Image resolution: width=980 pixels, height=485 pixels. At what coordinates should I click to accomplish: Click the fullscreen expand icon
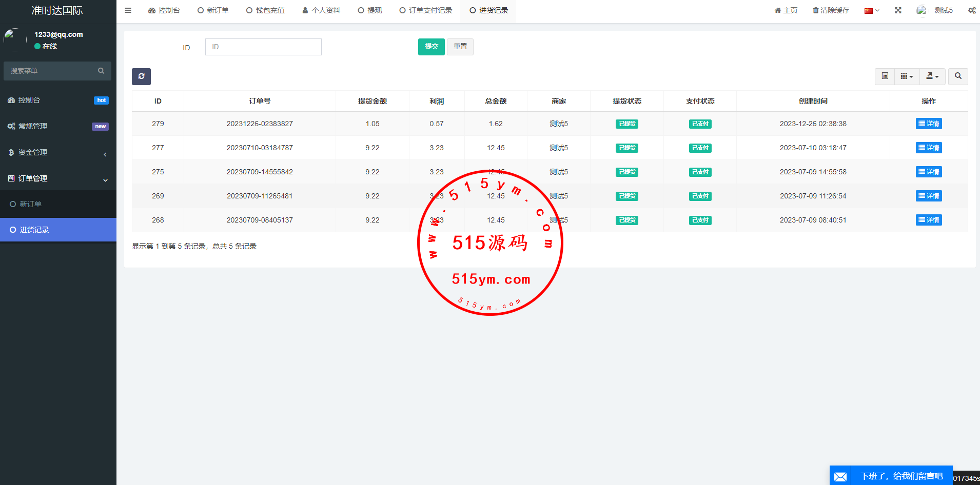coord(898,10)
